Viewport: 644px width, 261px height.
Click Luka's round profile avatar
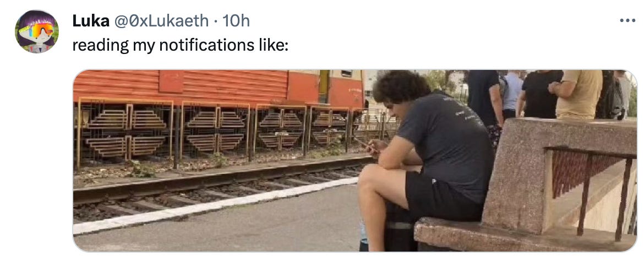(37, 31)
